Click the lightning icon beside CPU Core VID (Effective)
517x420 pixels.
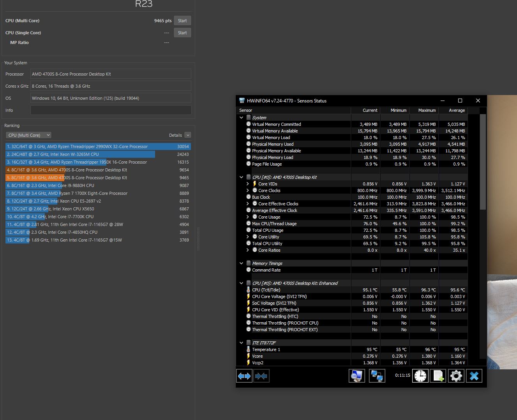point(249,310)
